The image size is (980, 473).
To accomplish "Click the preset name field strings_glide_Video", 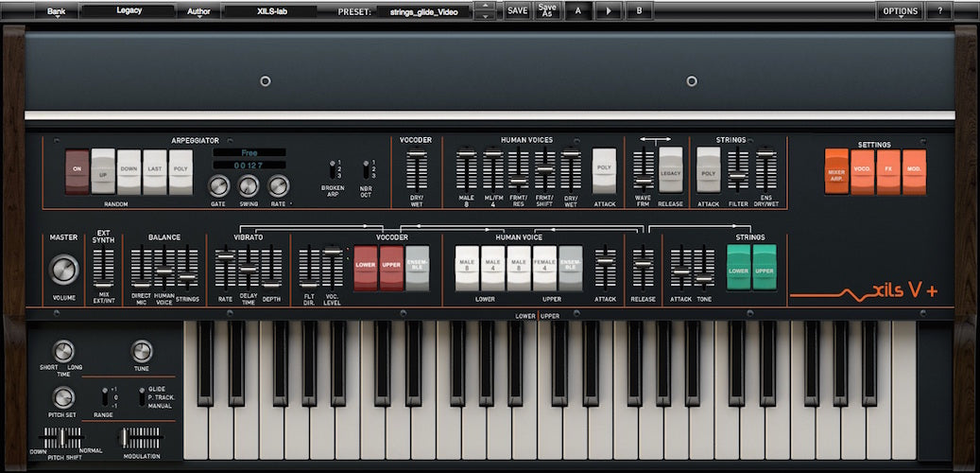I will 422,12.
